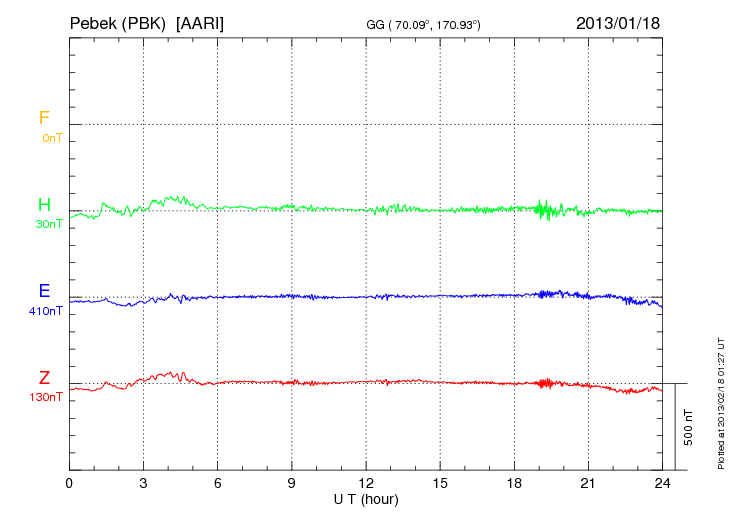Click the green H component label
The image size is (730, 520).
coord(44,205)
